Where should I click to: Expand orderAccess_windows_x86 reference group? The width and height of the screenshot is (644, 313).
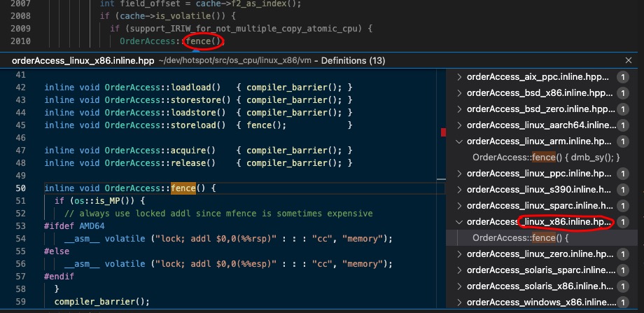click(459, 302)
